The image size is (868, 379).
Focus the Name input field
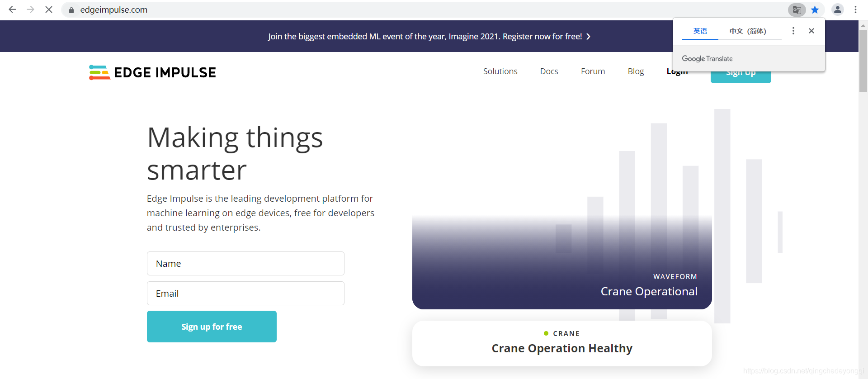245,263
